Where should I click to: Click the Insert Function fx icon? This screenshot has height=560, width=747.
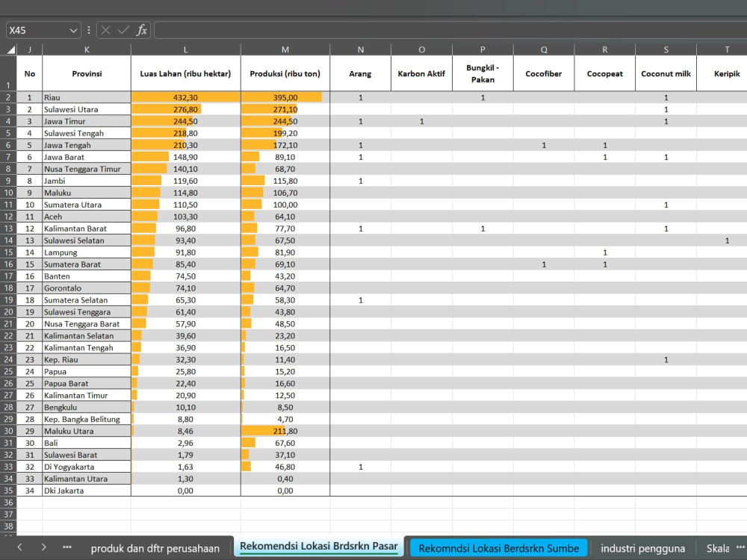[x=141, y=31]
